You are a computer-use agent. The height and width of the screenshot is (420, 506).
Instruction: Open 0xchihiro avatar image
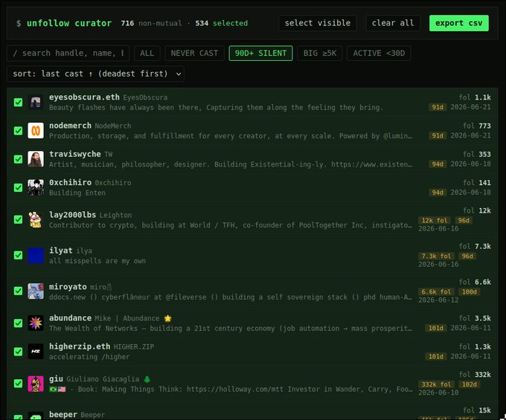tap(36, 187)
